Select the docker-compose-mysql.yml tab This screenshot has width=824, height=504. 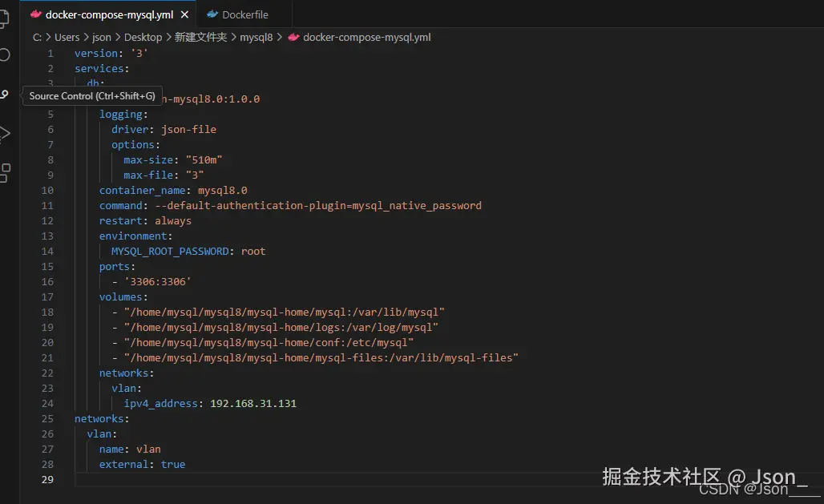click(109, 14)
